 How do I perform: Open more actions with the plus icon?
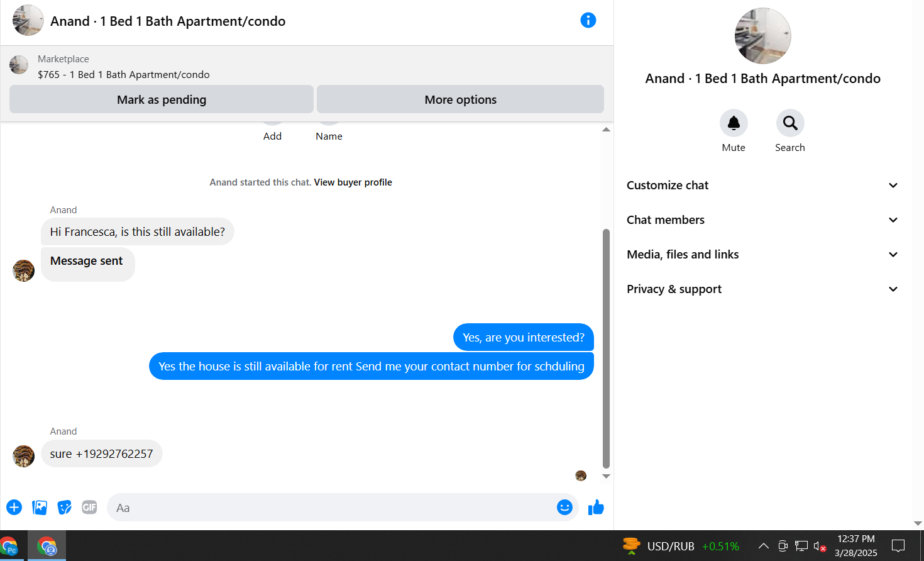click(14, 508)
